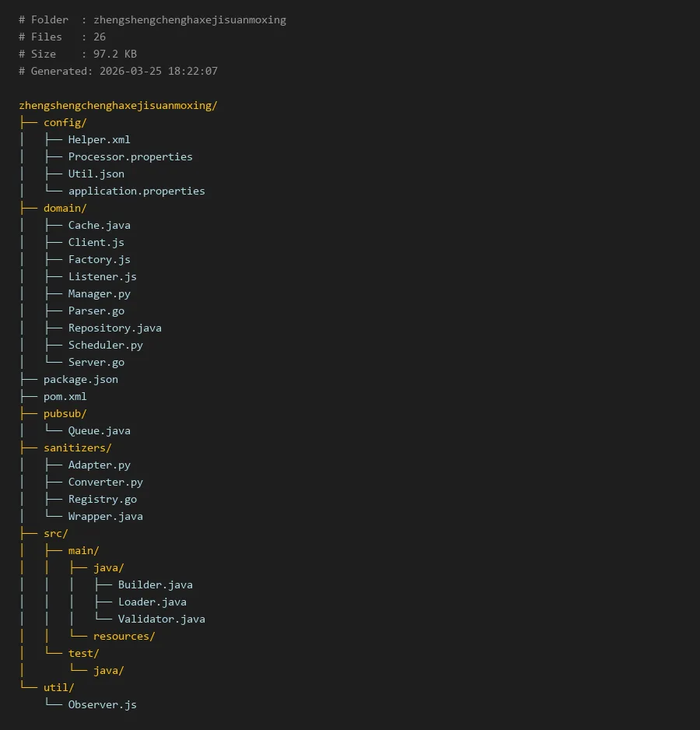700x730 pixels.
Task: Select Validator.java under main/java
Action: [161, 619]
